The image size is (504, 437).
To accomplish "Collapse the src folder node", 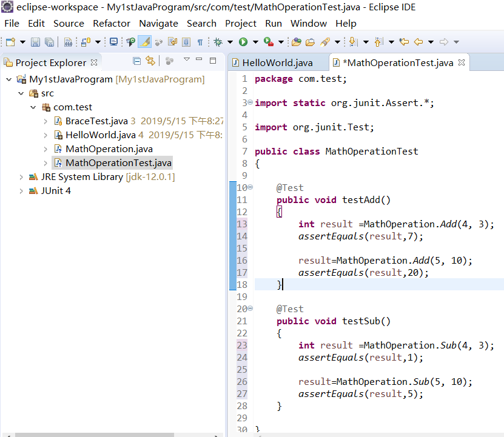I will (x=21, y=93).
